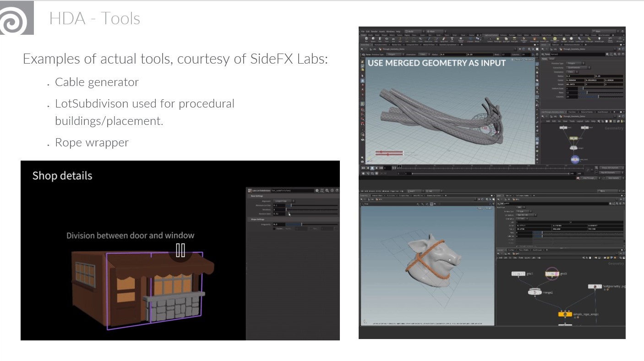The image size is (644, 361).
Task: Toggle the display flag on simple_rope_wrap1 node
Action: click(571, 314)
